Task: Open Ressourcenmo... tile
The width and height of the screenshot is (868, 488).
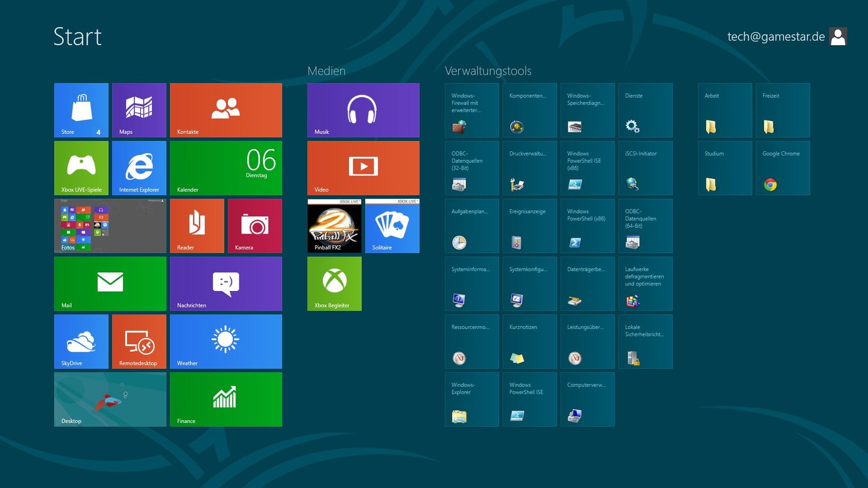Action: (472, 342)
